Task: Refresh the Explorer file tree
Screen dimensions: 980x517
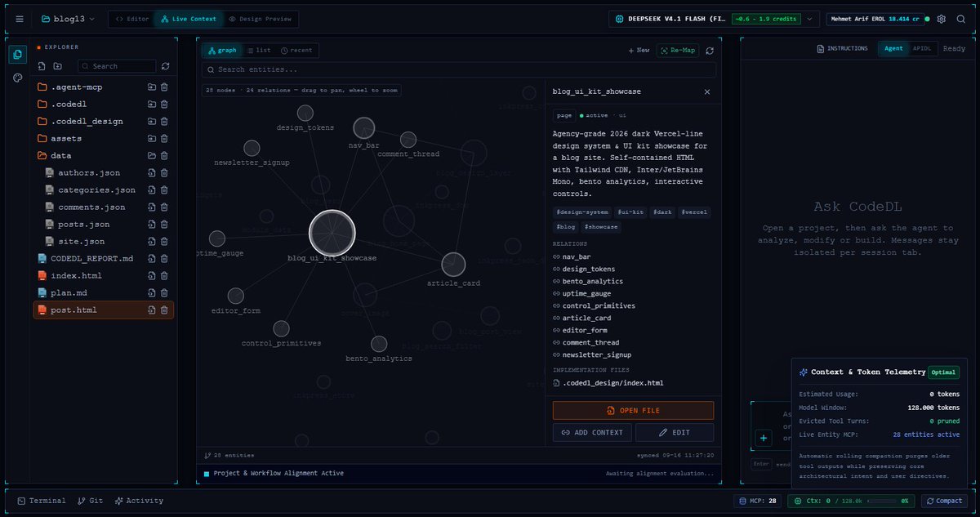Action: point(166,66)
